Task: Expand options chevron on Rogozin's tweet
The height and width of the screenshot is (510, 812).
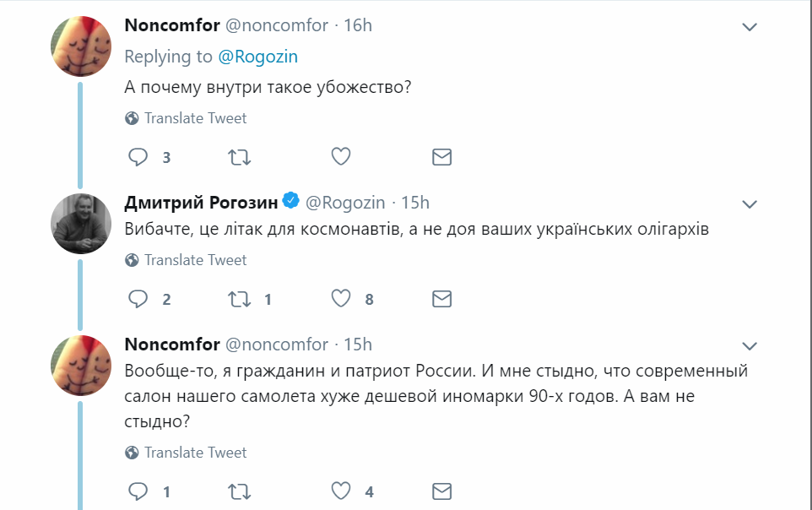Action: click(749, 204)
